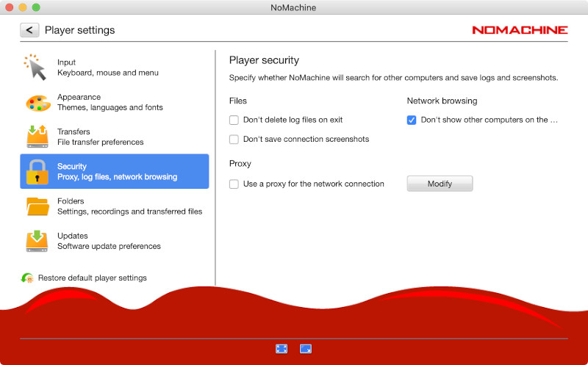
Task: Toggle fullscreen mode icon at bottom
Action: click(x=282, y=349)
